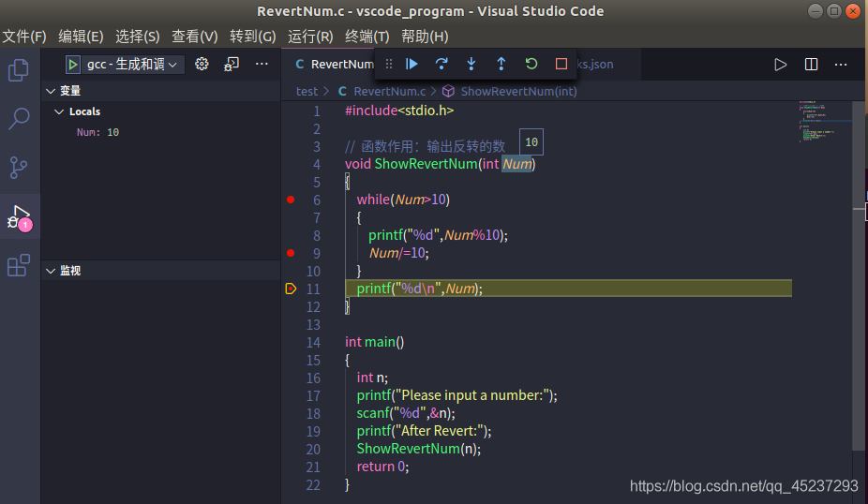The height and width of the screenshot is (504, 868).
Task: Open the Extensions view icon
Action: point(18,265)
